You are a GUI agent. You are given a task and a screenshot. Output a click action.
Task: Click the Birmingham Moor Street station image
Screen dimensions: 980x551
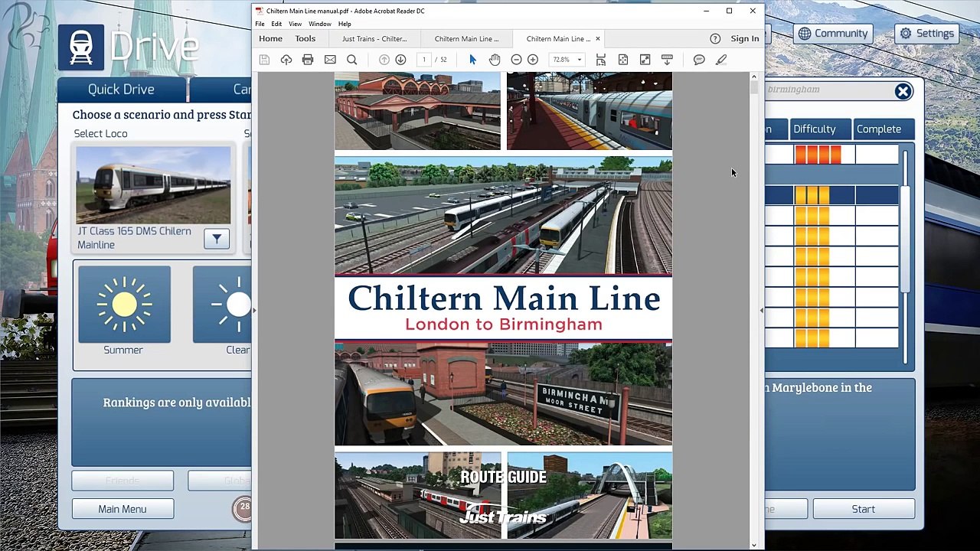[x=503, y=394]
